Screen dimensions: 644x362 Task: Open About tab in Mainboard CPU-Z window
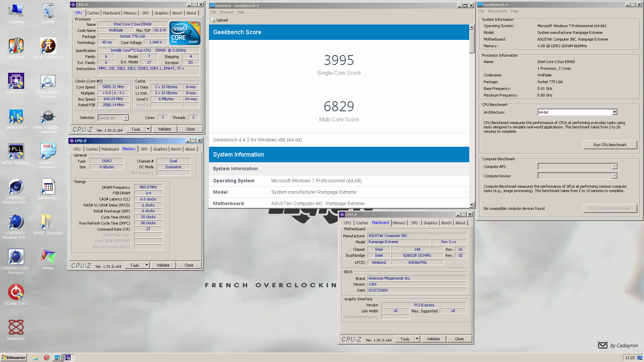[460, 223]
